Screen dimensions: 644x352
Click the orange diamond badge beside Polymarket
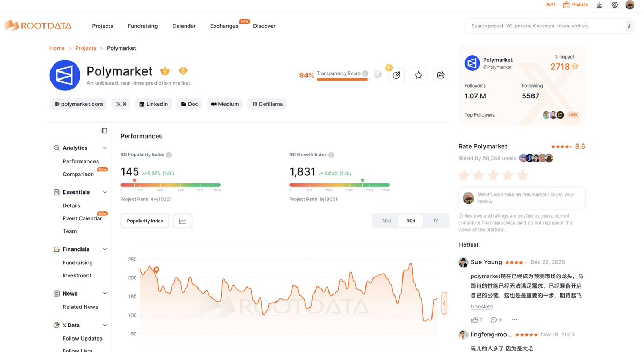click(183, 71)
